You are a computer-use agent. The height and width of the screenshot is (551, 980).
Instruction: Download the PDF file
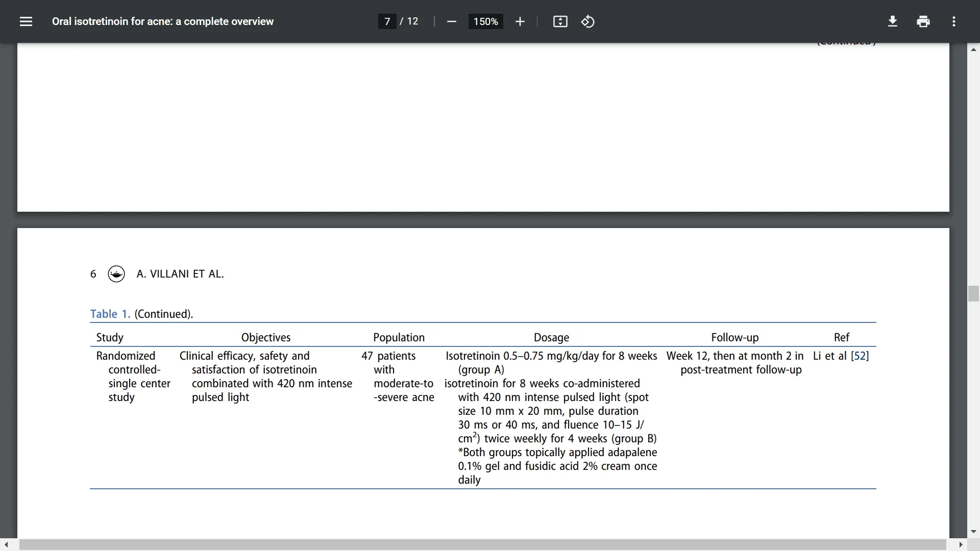pos(893,21)
